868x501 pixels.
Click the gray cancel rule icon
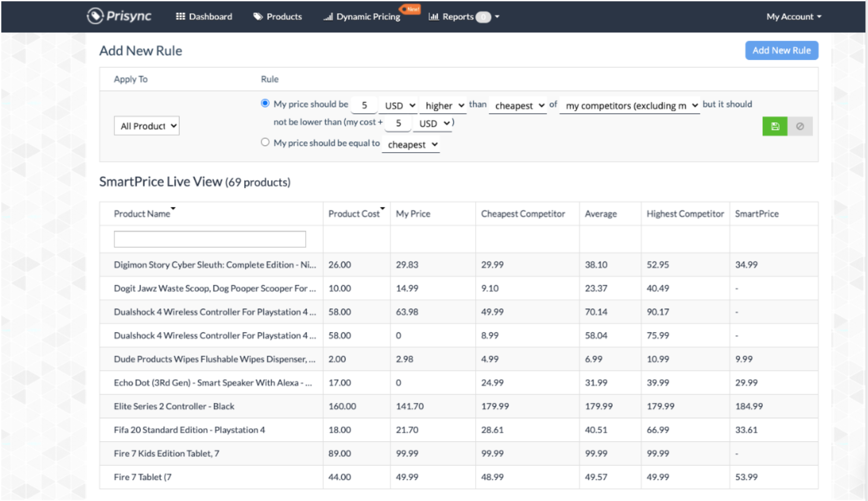[800, 126]
